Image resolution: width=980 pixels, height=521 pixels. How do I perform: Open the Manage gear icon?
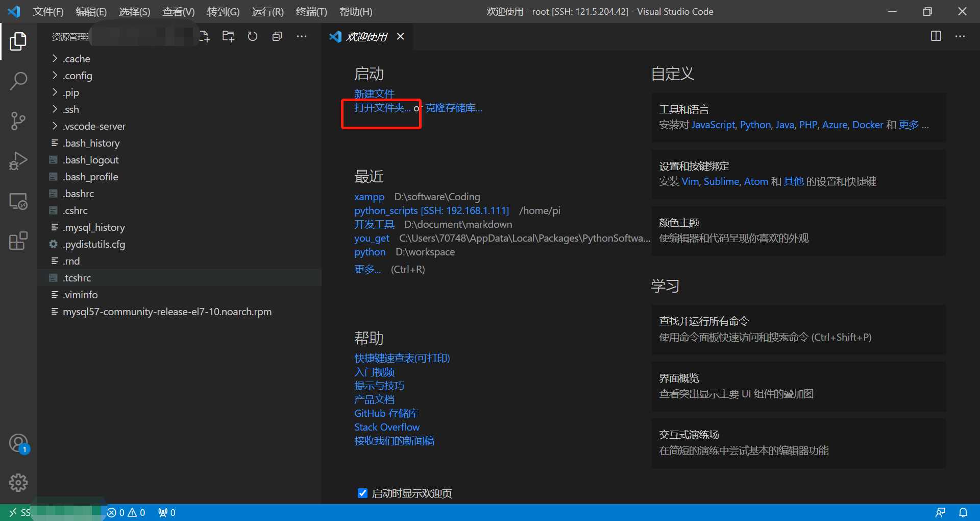pyautogui.click(x=18, y=483)
